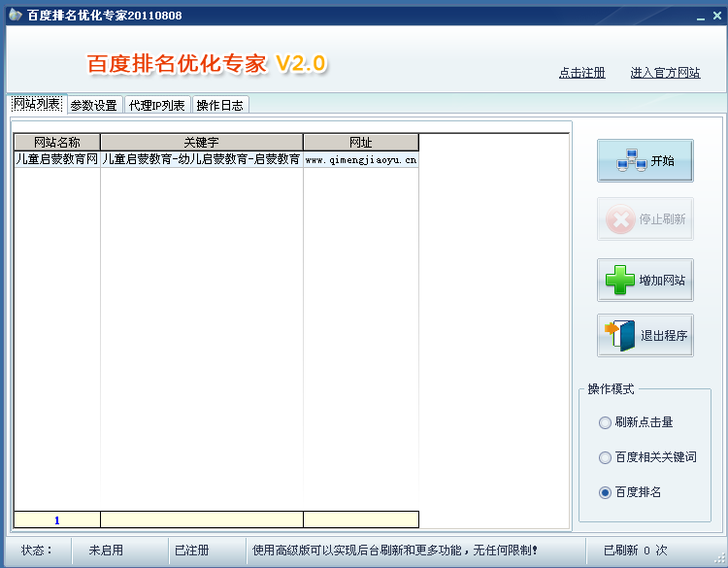The height and width of the screenshot is (568, 728).
Task: Select the 儿童启蒙教育网 site name cell
Action: coord(57,159)
